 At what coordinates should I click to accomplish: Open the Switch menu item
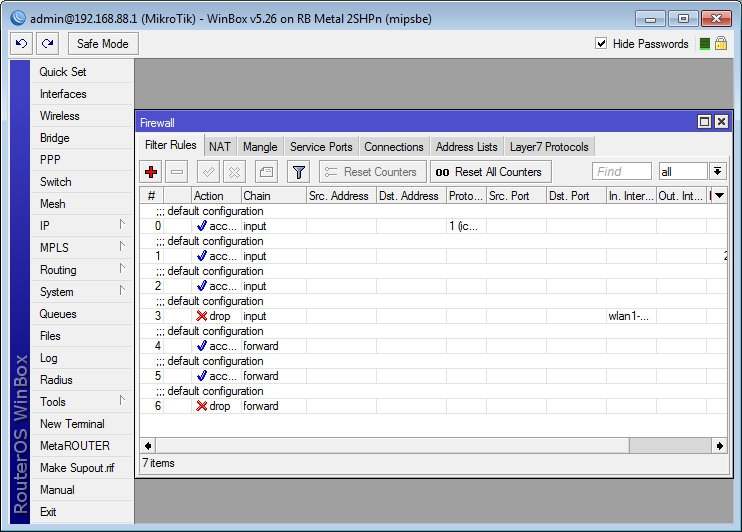[82, 182]
